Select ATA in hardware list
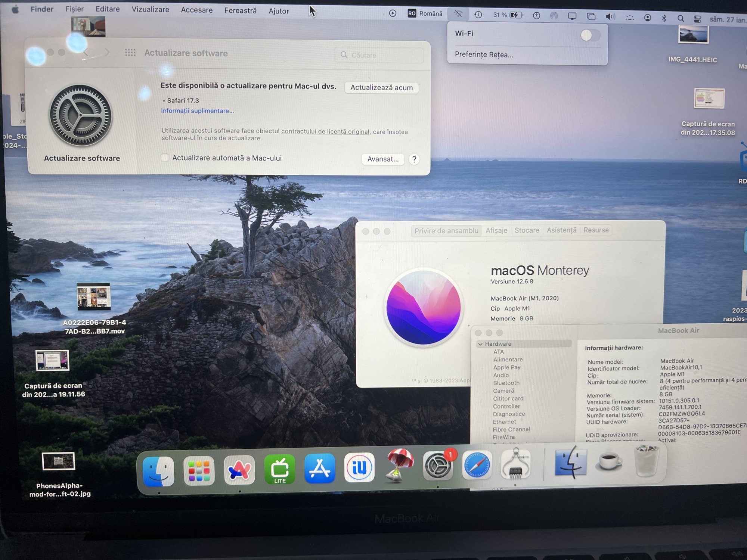 [x=498, y=352]
